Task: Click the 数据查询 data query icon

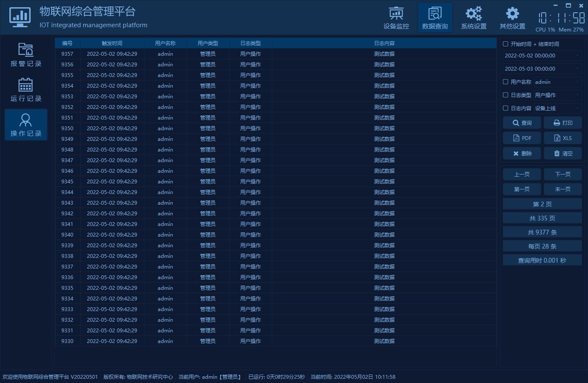Action: tap(435, 14)
